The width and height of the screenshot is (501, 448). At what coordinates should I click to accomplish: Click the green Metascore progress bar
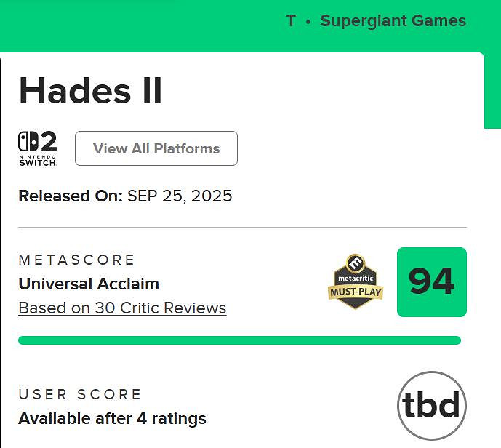click(x=239, y=340)
